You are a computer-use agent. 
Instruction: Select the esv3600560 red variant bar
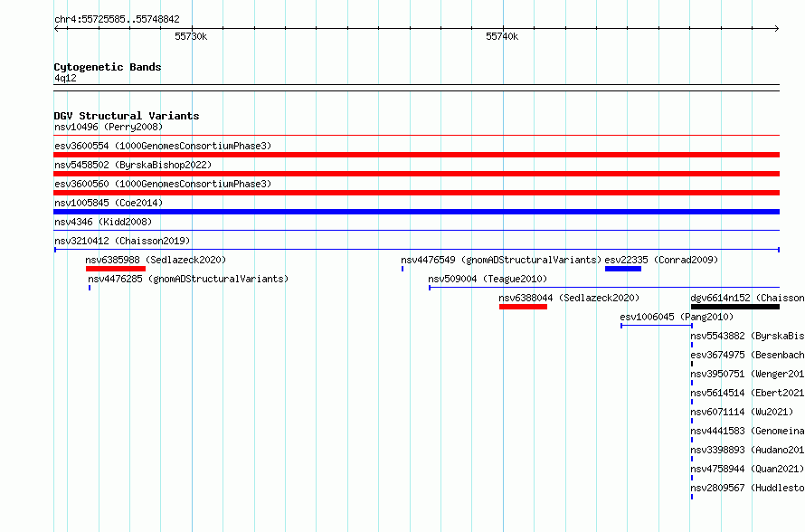click(x=416, y=193)
